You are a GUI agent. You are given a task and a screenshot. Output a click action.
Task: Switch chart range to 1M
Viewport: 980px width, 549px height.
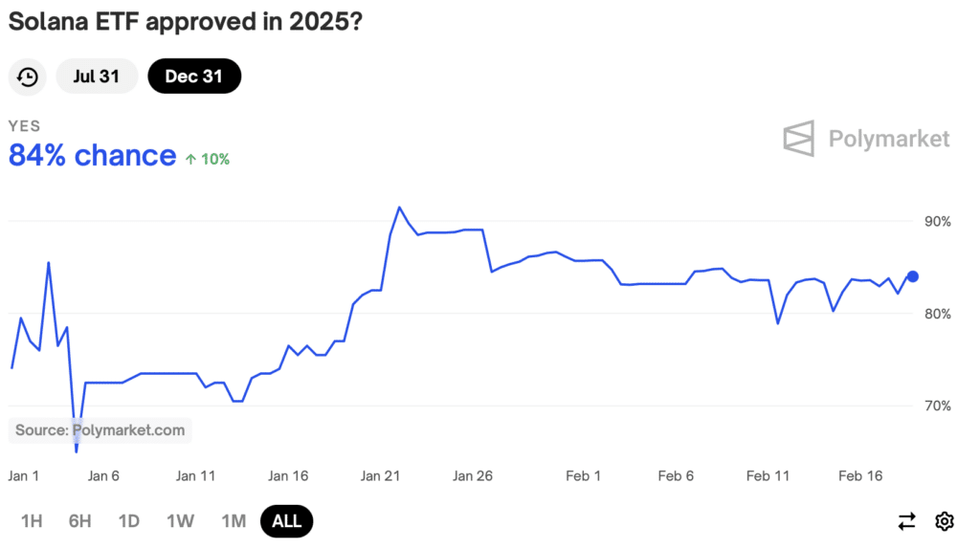pos(234,521)
